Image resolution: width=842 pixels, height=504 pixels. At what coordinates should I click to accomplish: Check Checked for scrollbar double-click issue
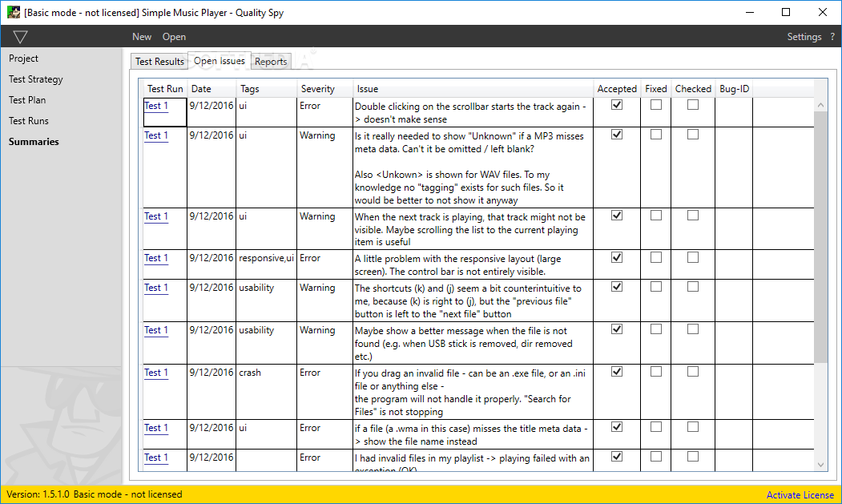tap(693, 105)
